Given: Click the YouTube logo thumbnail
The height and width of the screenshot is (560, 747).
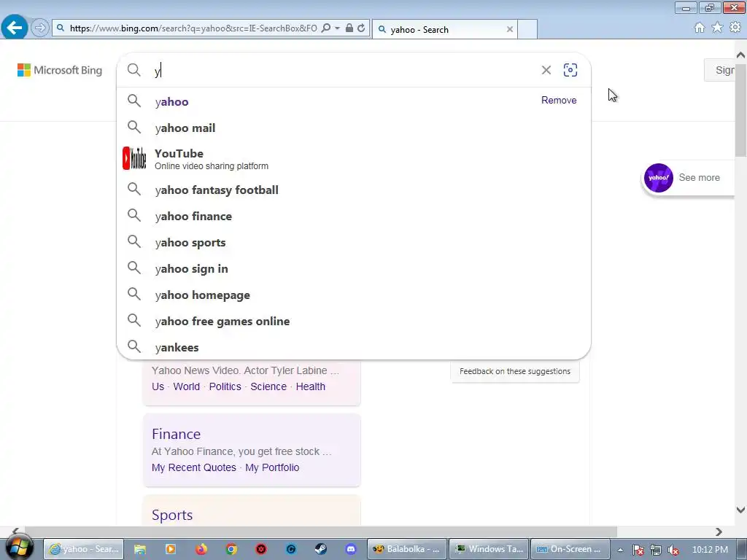Looking at the screenshot, I should point(134,158).
